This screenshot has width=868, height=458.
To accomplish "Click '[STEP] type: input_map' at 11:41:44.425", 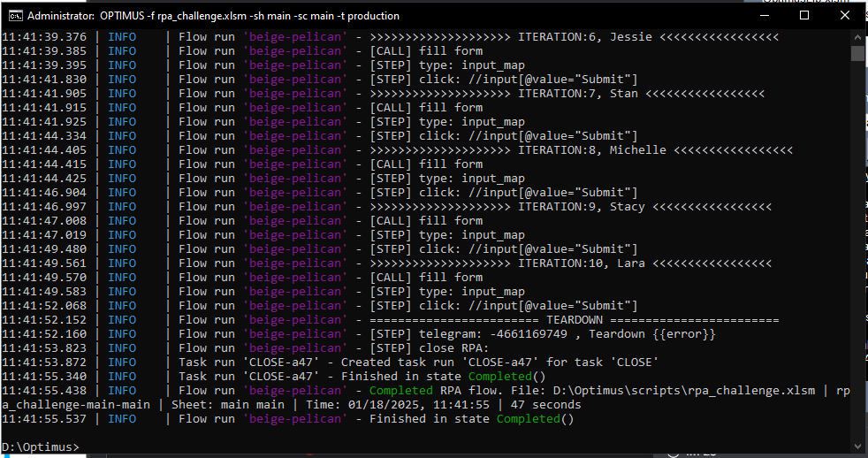I will point(447,179).
